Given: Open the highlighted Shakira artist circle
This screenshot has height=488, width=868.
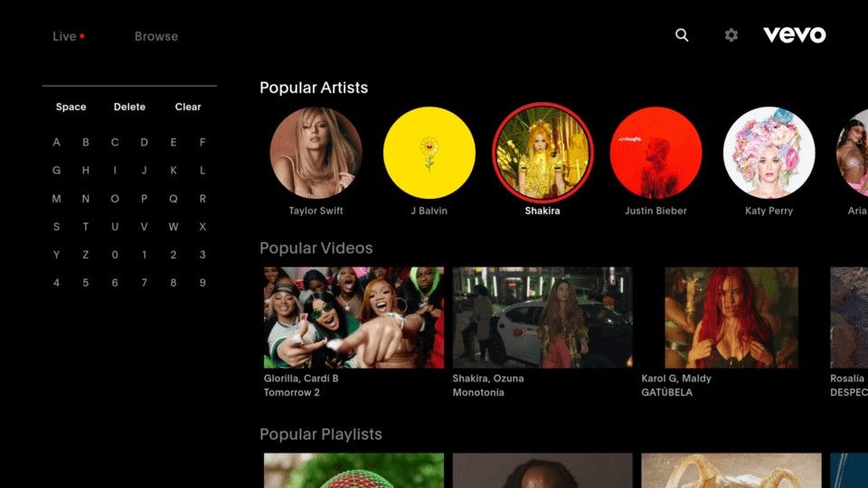Looking at the screenshot, I should pyautogui.click(x=542, y=153).
